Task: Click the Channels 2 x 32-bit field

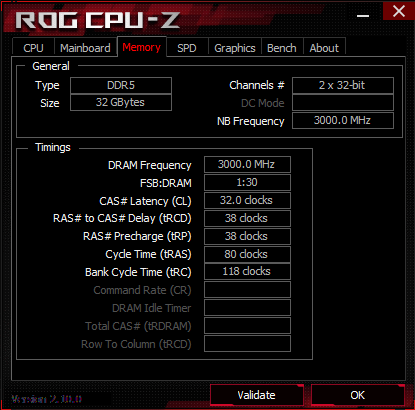Action: (x=343, y=85)
